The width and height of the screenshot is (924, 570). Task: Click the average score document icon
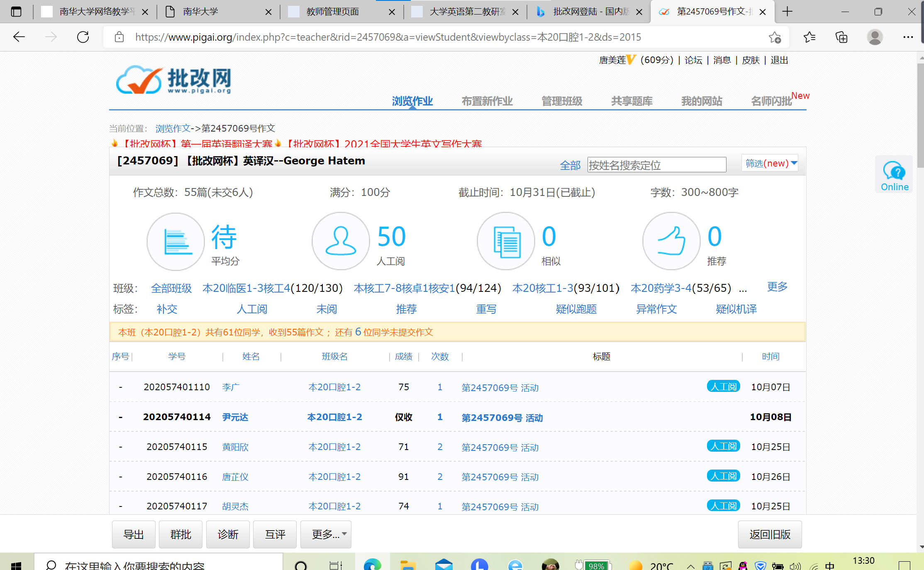coord(176,242)
